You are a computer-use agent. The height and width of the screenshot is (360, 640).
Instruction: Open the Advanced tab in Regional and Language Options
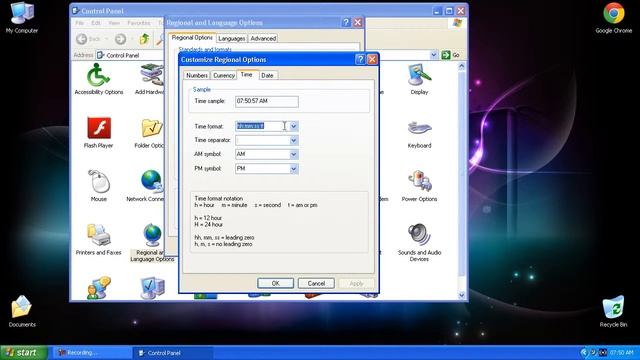coord(263,38)
